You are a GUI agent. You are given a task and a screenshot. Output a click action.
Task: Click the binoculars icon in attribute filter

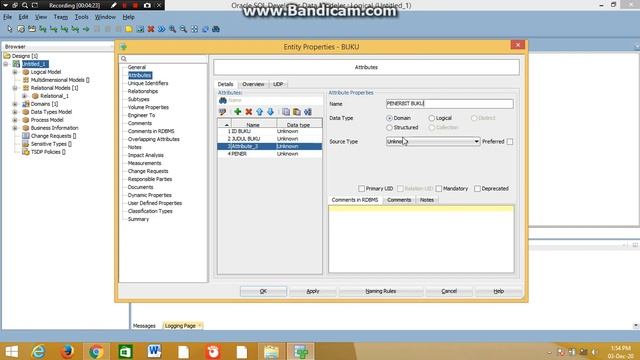(x=223, y=100)
